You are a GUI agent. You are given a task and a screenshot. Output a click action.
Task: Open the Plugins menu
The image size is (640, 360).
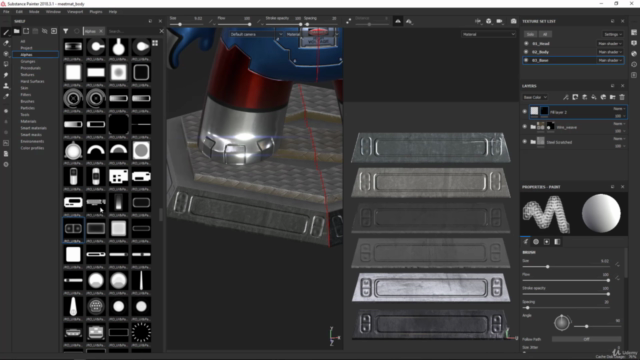[96, 12]
